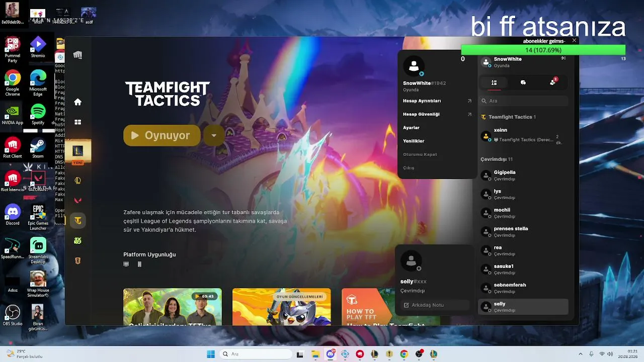The image size is (644, 362).
Task: Open Google Chrome from the taskbar
Action: click(404, 354)
